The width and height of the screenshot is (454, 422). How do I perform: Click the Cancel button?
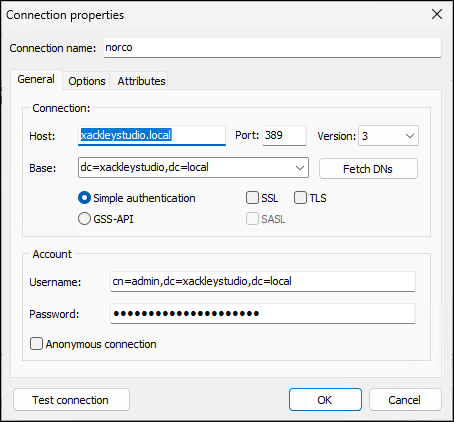[405, 400]
